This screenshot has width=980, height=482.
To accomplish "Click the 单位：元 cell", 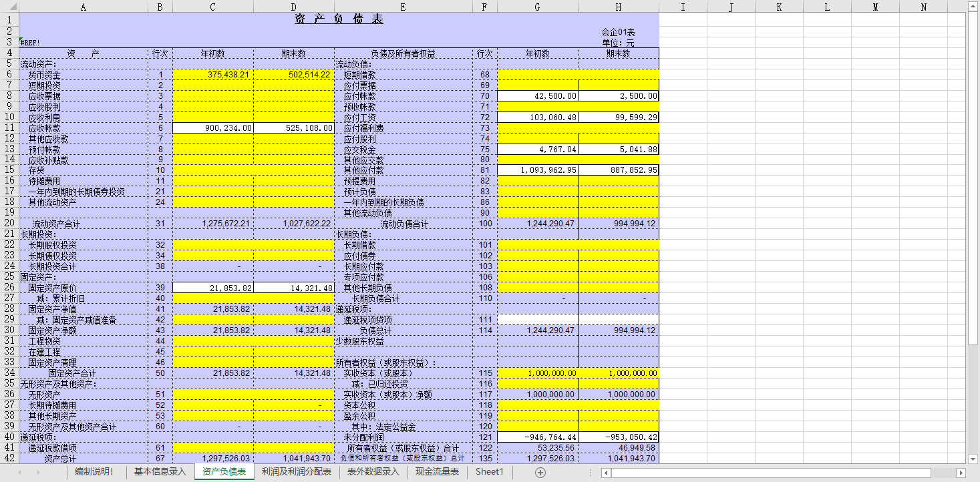I will coord(619,42).
